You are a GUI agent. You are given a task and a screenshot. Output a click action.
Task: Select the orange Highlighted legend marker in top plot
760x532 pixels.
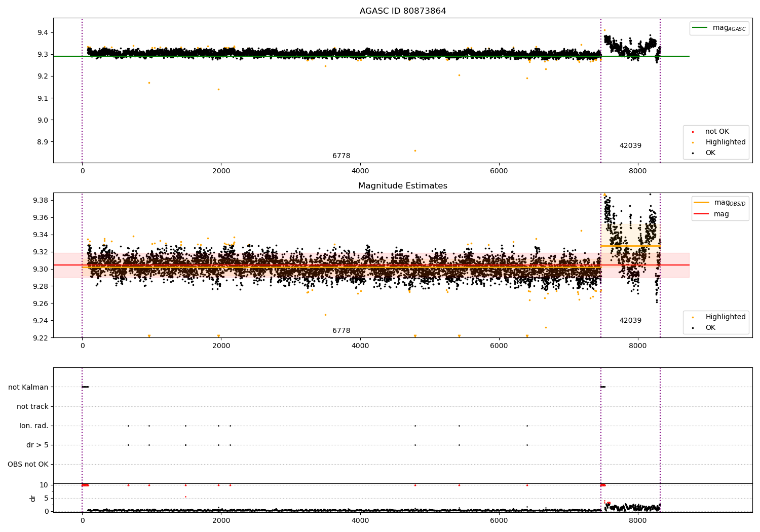[x=693, y=142]
